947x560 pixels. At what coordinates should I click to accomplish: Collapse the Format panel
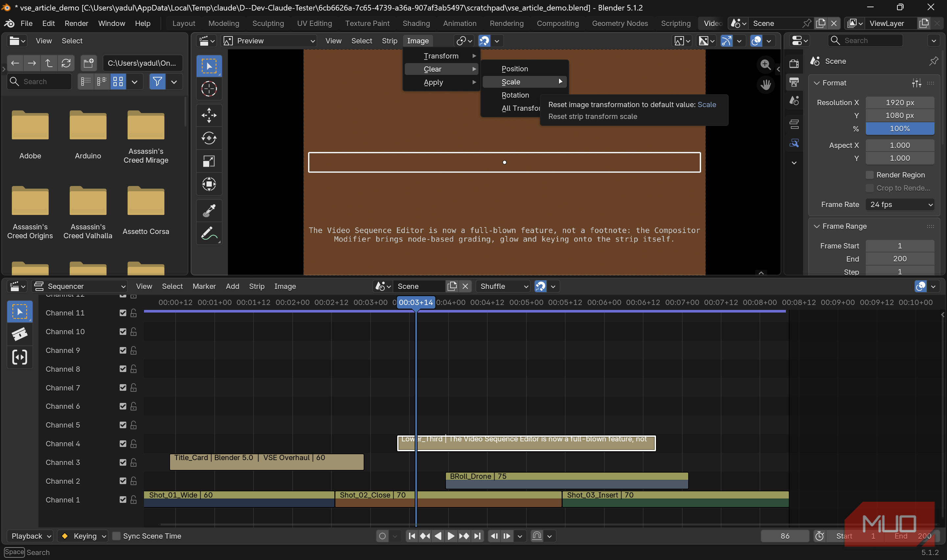click(x=817, y=83)
